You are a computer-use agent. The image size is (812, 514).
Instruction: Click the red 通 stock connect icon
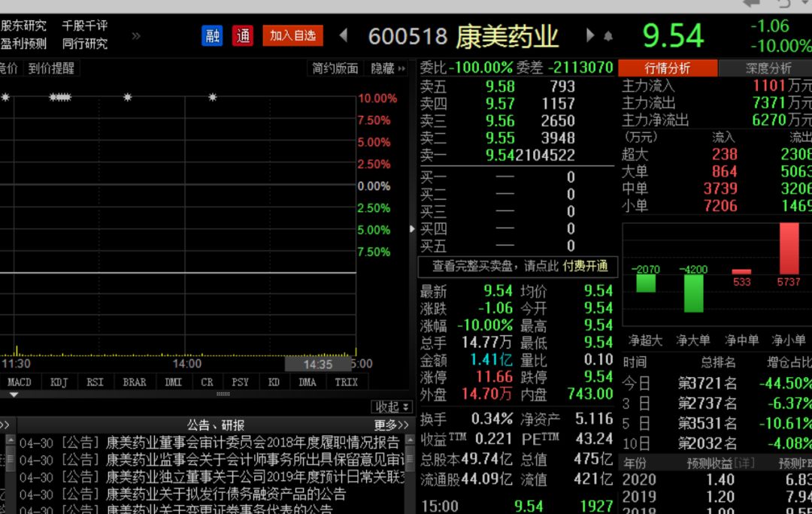point(242,36)
